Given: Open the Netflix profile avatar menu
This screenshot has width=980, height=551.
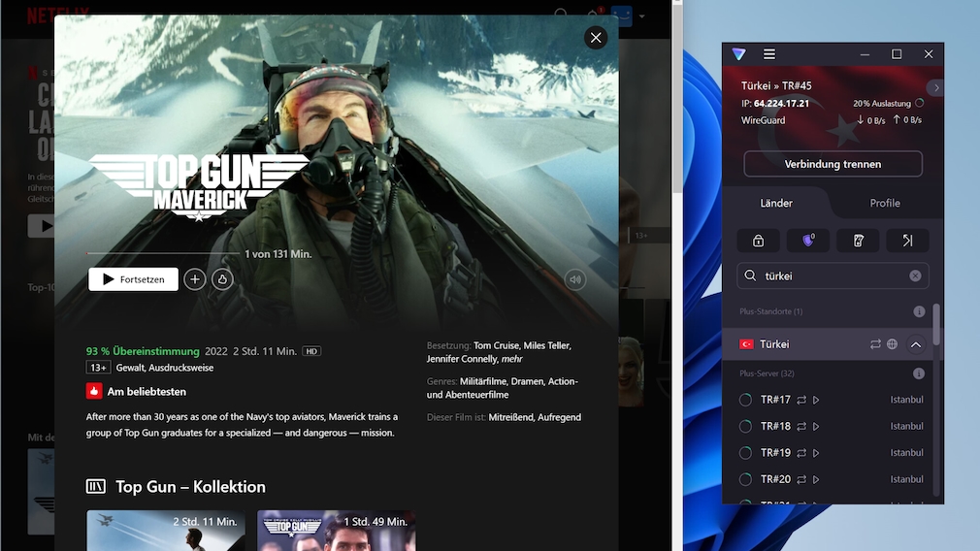Looking at the screenshot, I should 623,16.
